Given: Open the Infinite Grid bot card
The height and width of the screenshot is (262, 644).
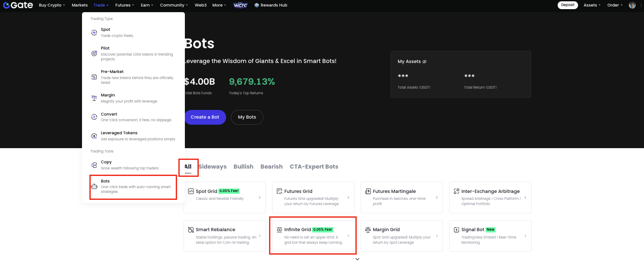Looking at the screenshot, I should click(x=313, y=235).
